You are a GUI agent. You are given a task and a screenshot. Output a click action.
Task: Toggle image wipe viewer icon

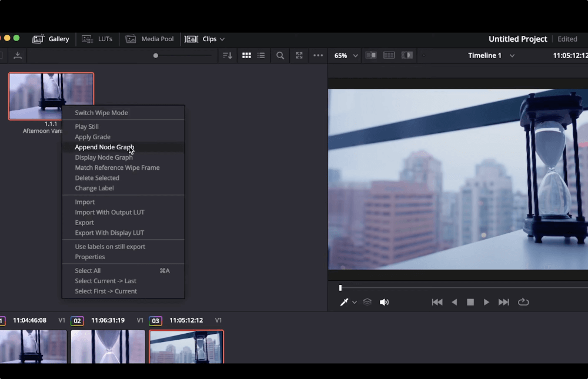pos(371,55)
